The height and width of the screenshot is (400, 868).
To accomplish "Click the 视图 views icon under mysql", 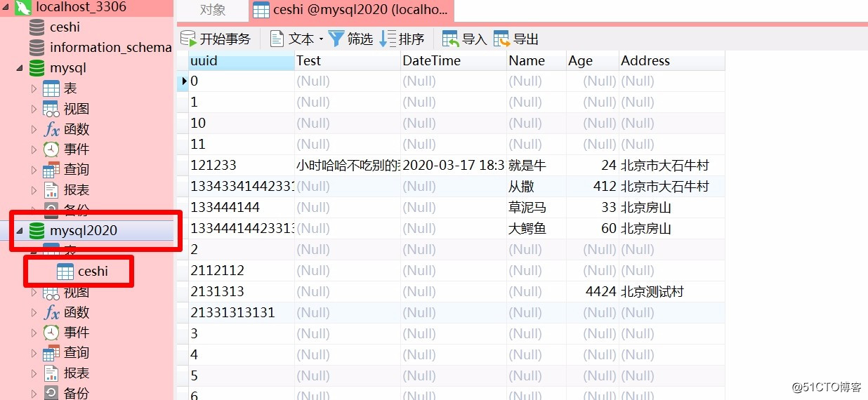I will [x=51, y=109].
